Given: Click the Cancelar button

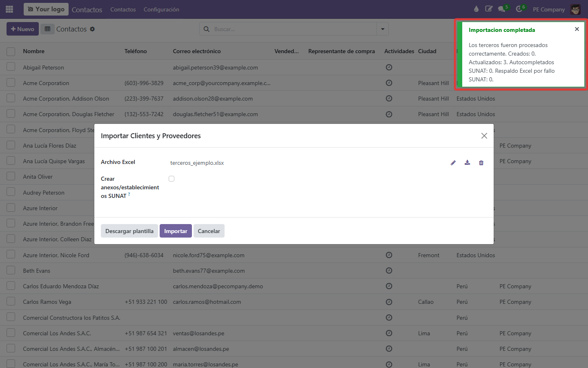Looking at the screenshot, I should [x=209, y=231].
